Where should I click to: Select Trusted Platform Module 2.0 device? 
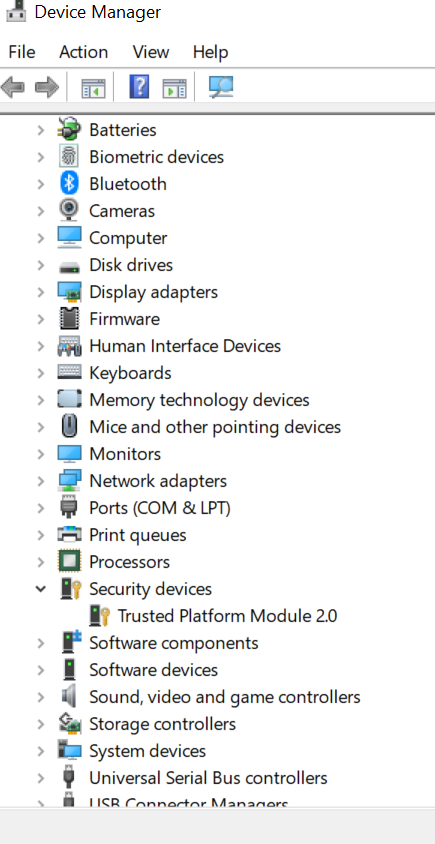(227, 616)
